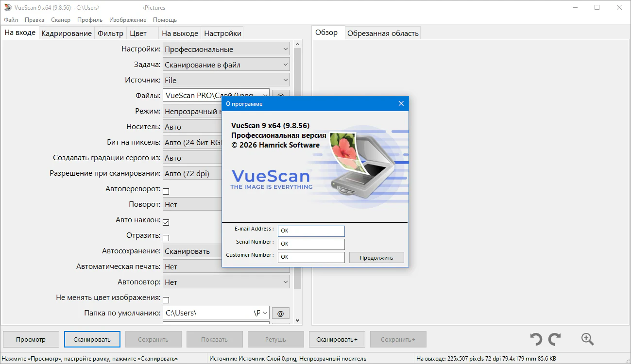Switch to the Кадрирование tab
This screenshot has width=631, height=364.
click(x=67, y=33)
